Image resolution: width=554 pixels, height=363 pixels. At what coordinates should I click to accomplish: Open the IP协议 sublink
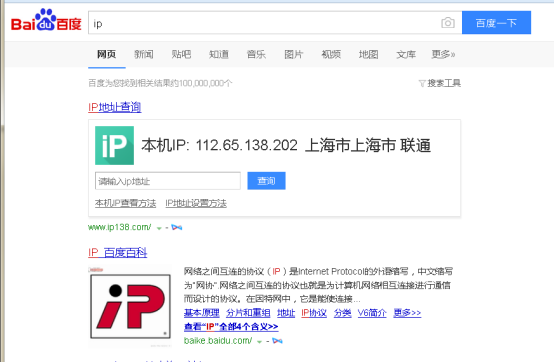click(314, 313)
